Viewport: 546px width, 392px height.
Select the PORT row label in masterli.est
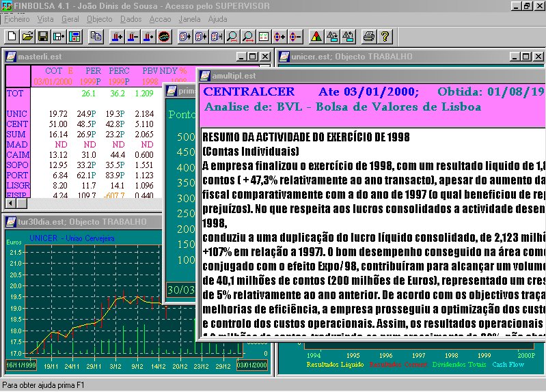tap(17, 176)
